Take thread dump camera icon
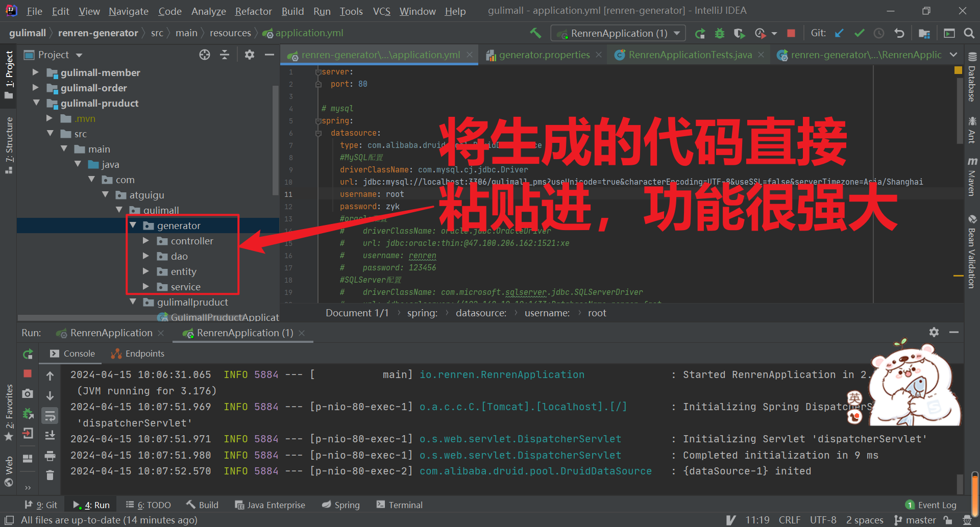Screen dimensions: 980x527 coord(28,393)
